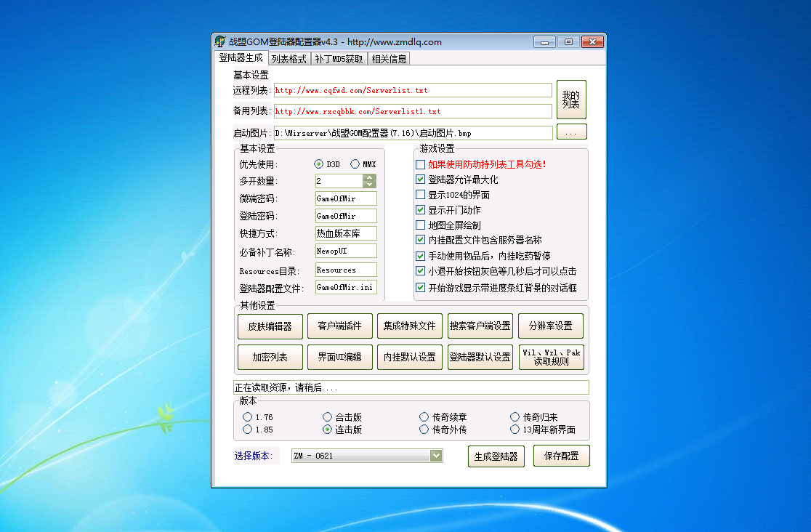The height and width of the screenshot is (532, 811).
Task: Select the 登陆器生成 tab
Action: pyautogui.click(x=241, y=58)
